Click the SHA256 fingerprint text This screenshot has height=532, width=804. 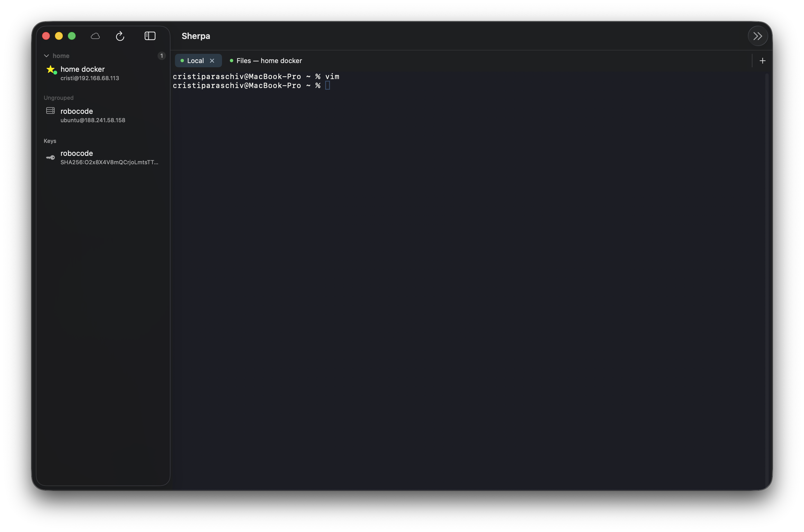click(x=109, y=163)
